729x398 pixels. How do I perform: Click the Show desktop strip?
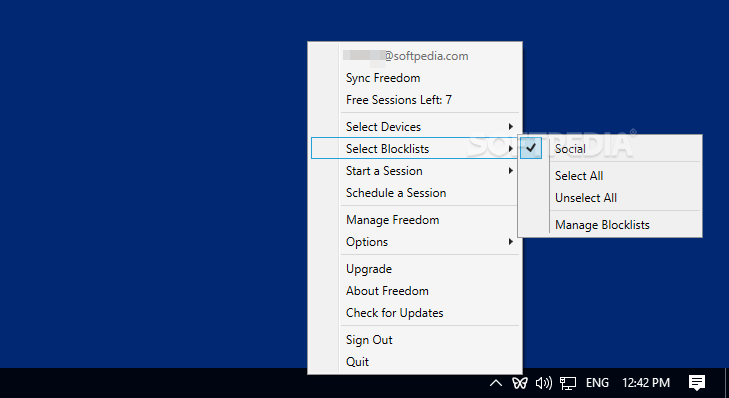(x=727, y=383)
